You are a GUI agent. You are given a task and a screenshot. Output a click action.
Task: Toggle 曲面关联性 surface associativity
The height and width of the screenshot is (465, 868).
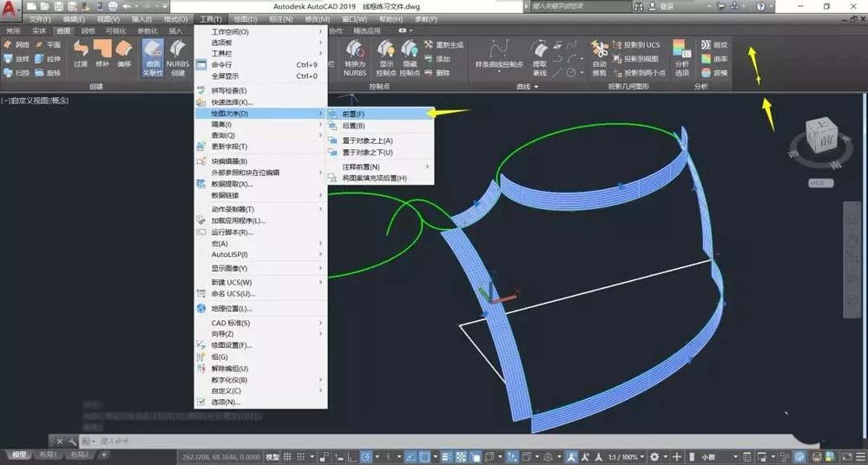click(153, 57)
